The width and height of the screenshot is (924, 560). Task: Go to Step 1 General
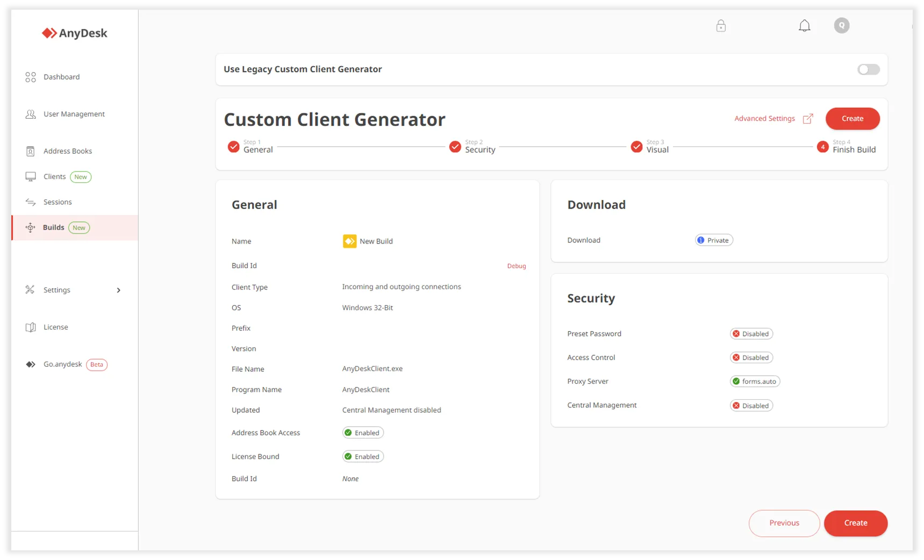[x=251, y=147]
